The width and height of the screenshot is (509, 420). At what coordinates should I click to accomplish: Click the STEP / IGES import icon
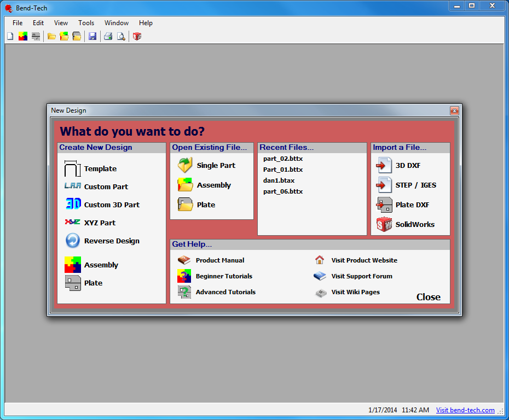coord(384,185)
